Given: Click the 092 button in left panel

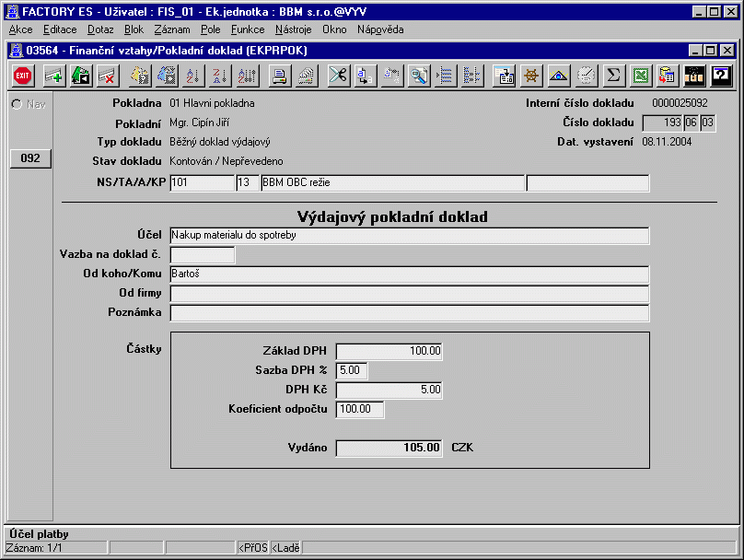Looking at the screenshot, I should tap(30, 158).
